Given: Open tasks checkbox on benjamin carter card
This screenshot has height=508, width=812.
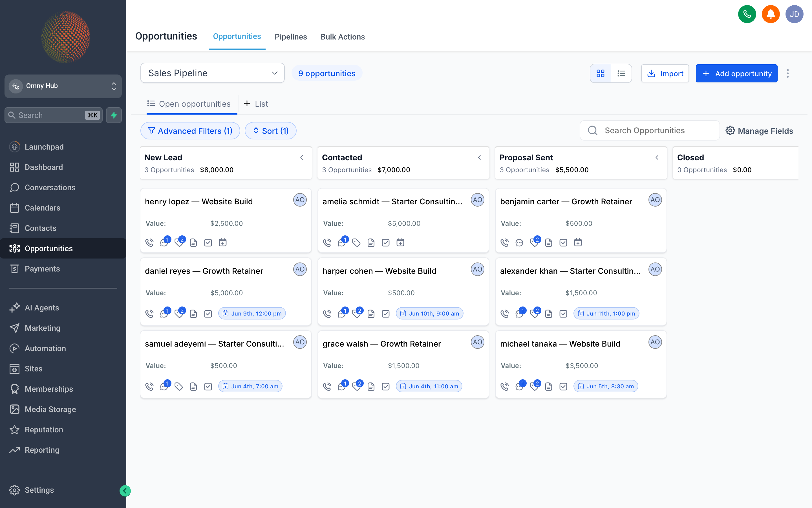Looking at the screenshot, I should [563, 243].
